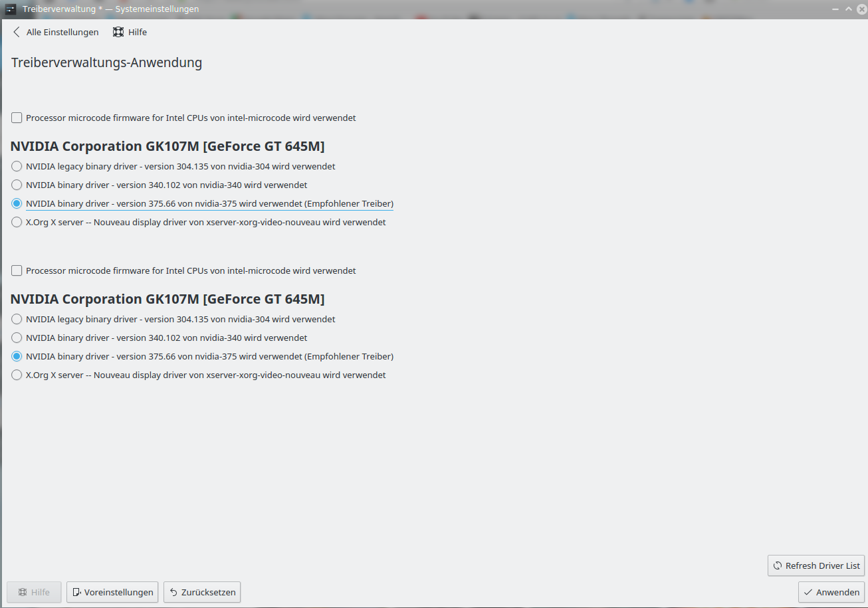Apply changes with Anwenden

point(831,592)
